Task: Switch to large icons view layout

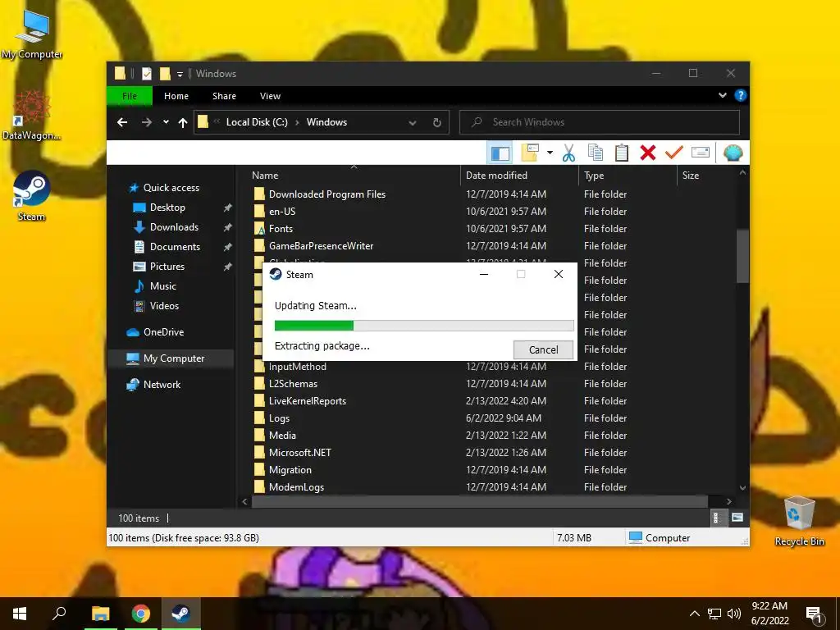Action: [737, 518]
